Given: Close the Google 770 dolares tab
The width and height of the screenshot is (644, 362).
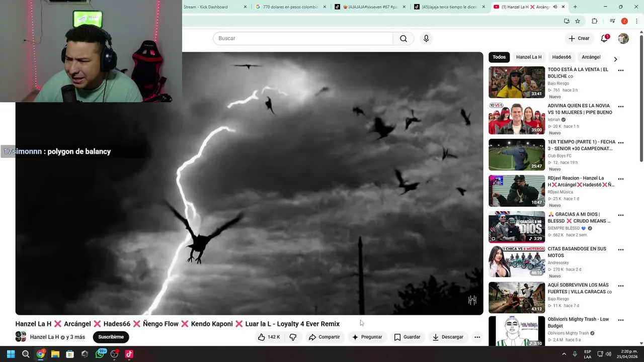Looking at the screenshot, I should coord(325,7).
